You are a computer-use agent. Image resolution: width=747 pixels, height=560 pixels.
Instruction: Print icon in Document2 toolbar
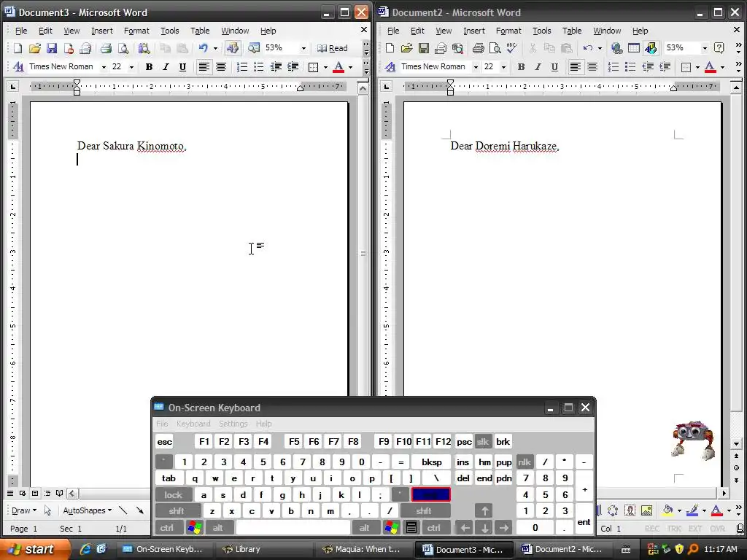(x=479, y=48)
